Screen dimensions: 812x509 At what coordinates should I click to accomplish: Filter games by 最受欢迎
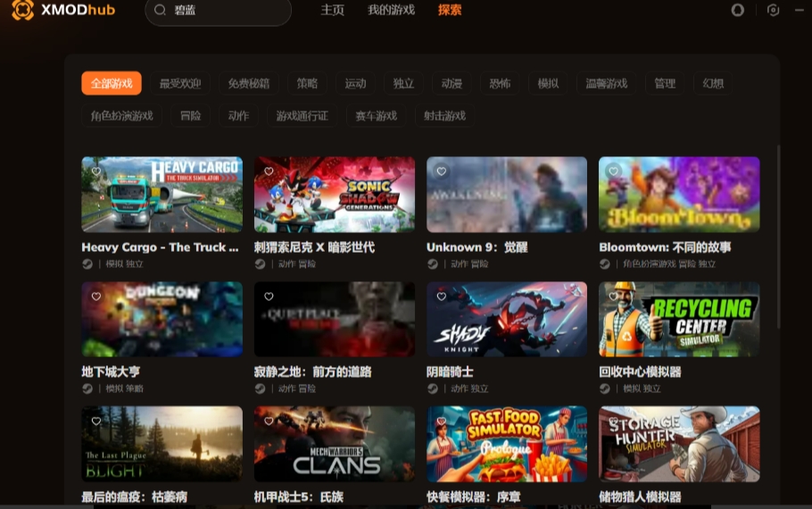pos(180,84)
